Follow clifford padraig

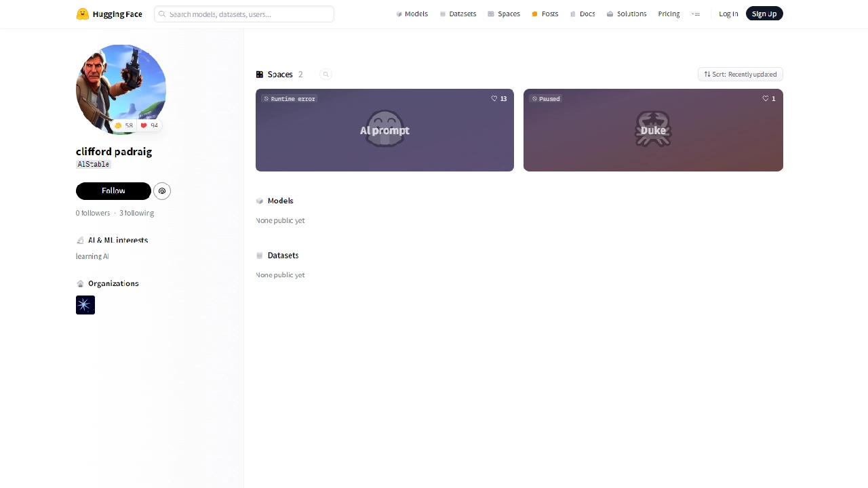coord(113,191)
